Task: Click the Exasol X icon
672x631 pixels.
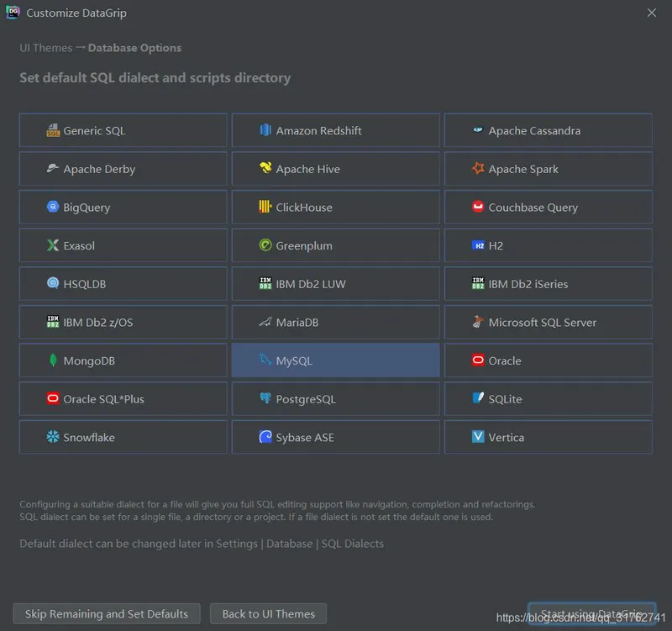Action: pos(53,245)
